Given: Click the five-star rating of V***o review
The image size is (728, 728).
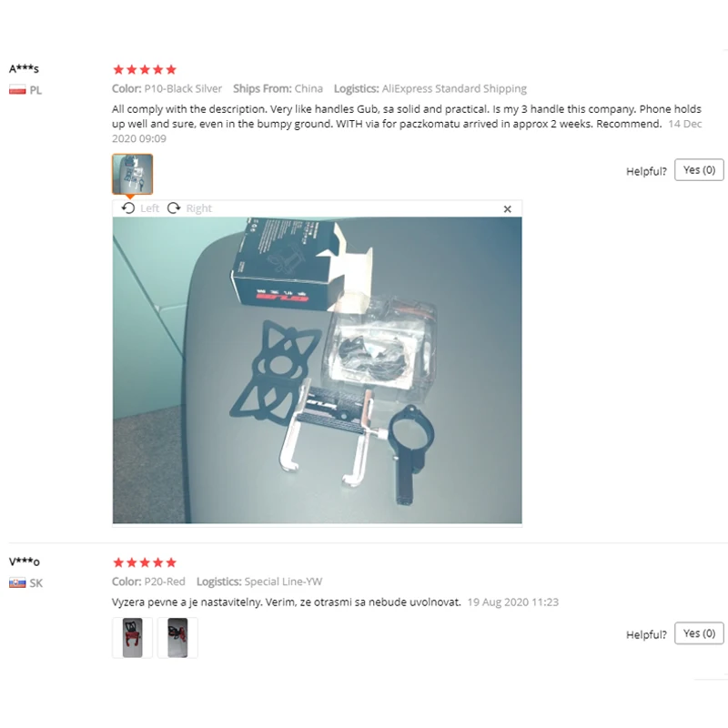Looking at the screenshot, I should [145, 562].
